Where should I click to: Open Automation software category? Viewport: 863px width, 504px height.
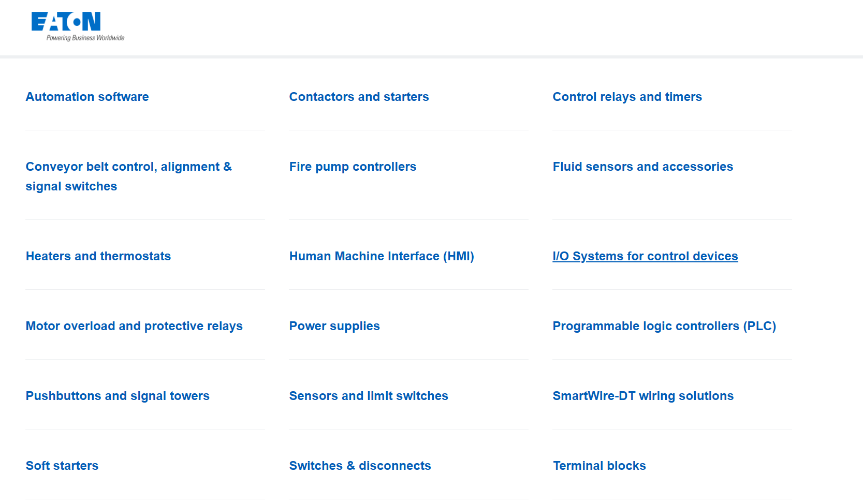[87, 97]
